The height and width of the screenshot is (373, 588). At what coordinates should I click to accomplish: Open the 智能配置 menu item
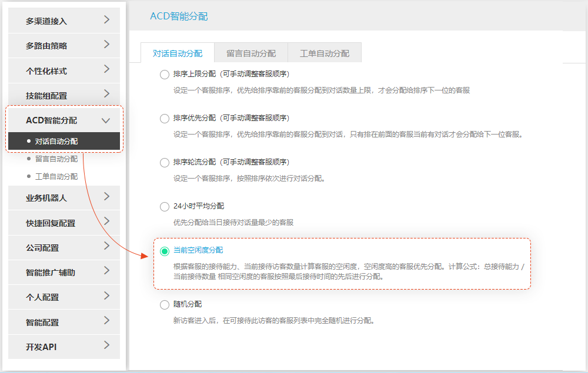(x=64, y=322)
